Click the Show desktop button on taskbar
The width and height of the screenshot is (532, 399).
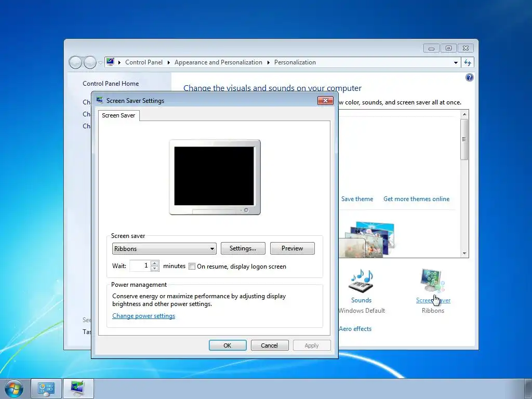pyautogui.click(x=528, y=389)
